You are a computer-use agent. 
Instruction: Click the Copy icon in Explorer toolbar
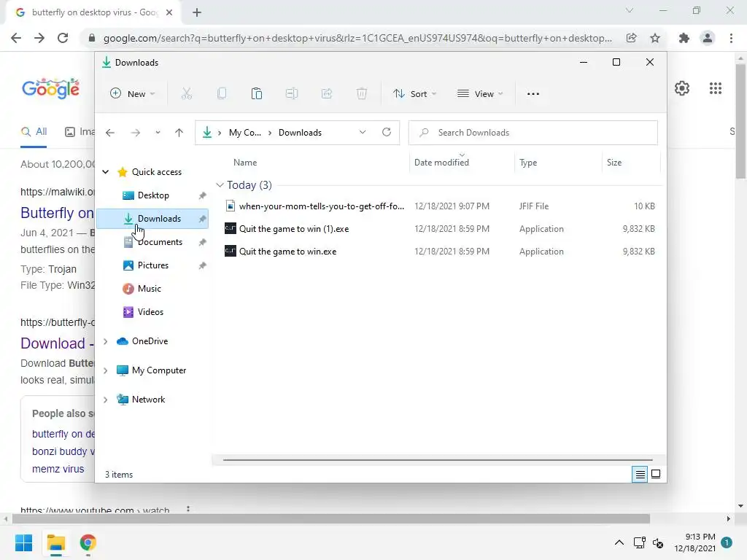(222, 94)
